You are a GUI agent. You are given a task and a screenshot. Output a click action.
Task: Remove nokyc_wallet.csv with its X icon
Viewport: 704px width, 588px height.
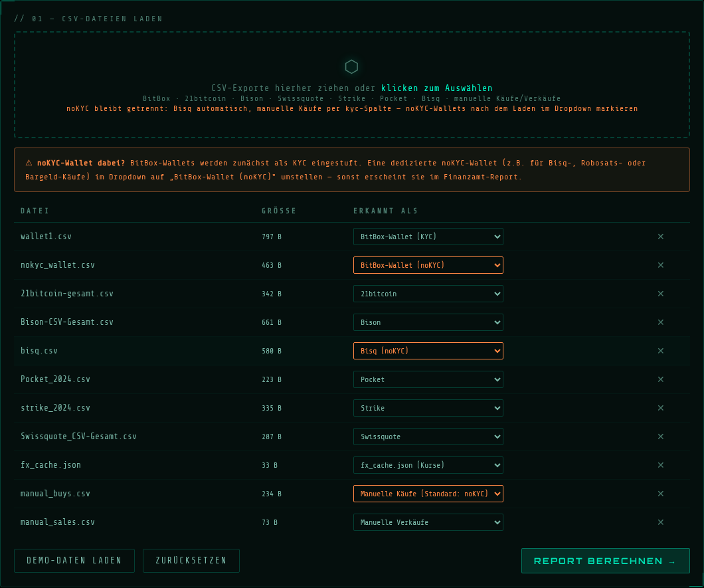point(660,265)
